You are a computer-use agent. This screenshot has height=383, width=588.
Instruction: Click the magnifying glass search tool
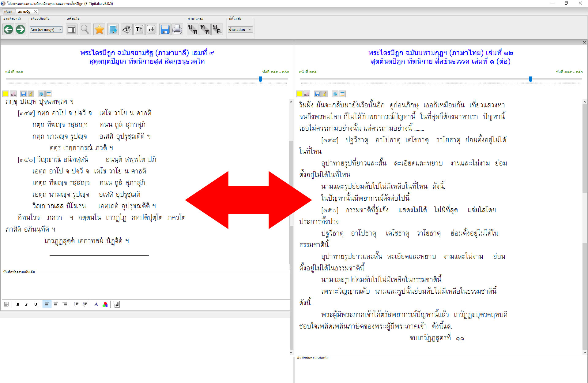click(x=85, y=30)
